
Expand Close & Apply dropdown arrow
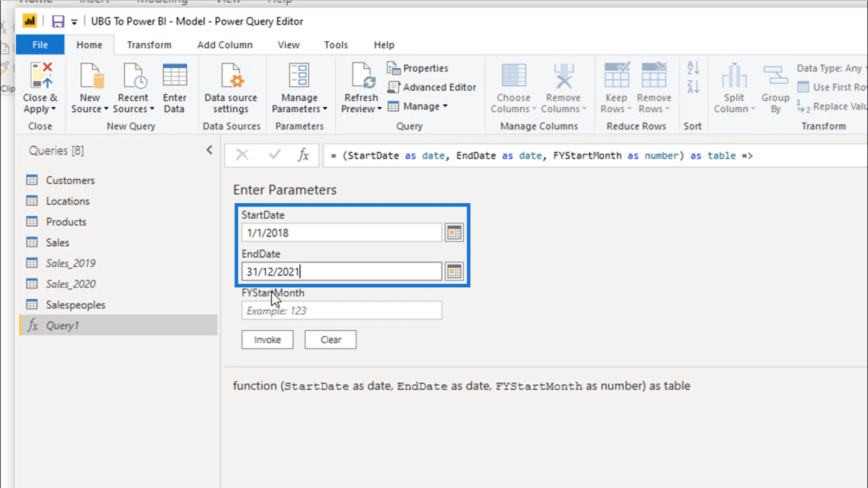53,109
